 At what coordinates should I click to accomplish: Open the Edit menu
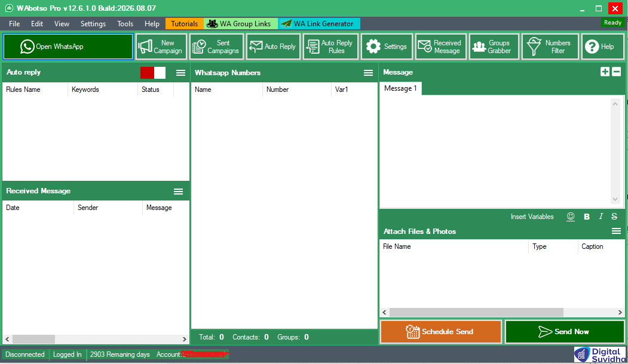click(37, 24)
